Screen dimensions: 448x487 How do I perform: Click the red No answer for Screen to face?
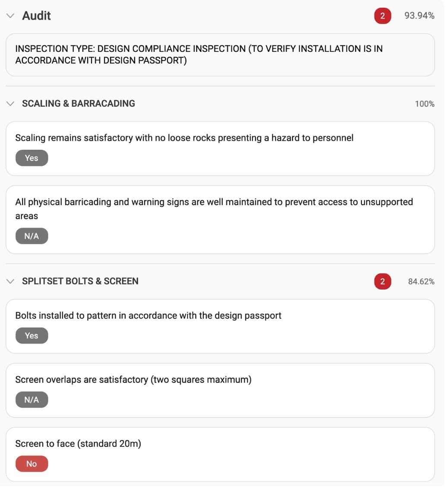click(x=32, y=464)
